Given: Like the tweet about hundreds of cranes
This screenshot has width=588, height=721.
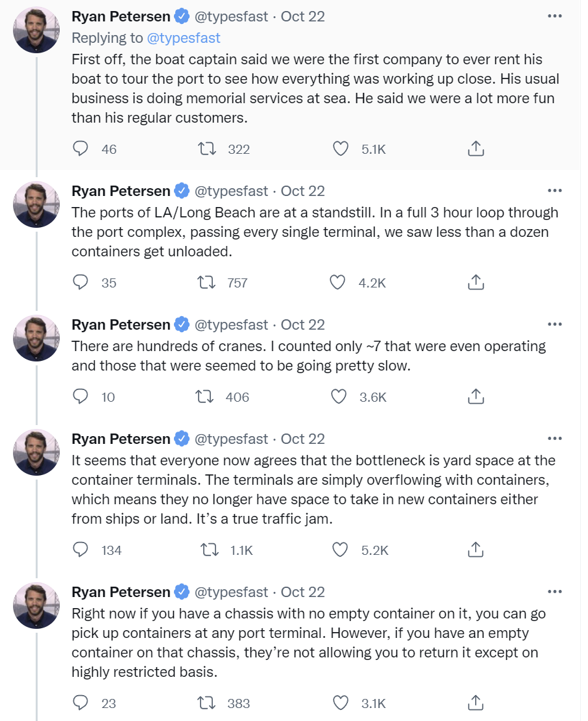Looking at the screenshot, I should click(339, 397).
